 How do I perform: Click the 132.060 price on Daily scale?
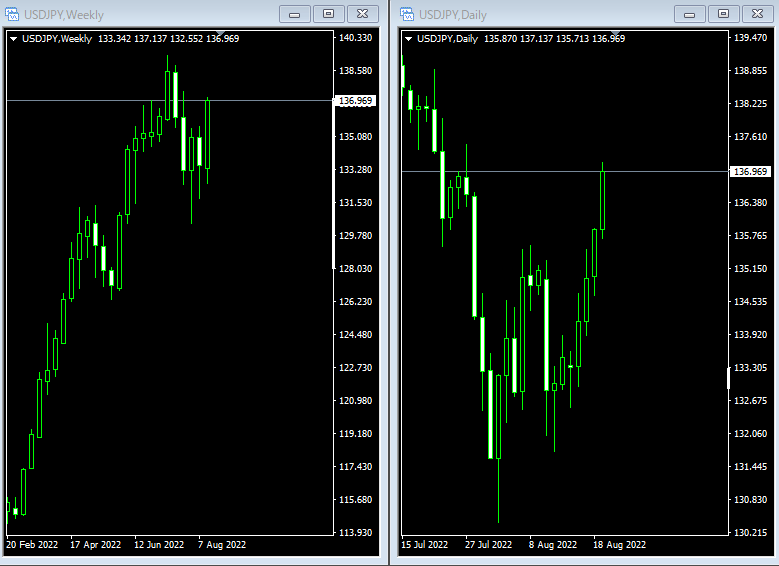(751, 433)
